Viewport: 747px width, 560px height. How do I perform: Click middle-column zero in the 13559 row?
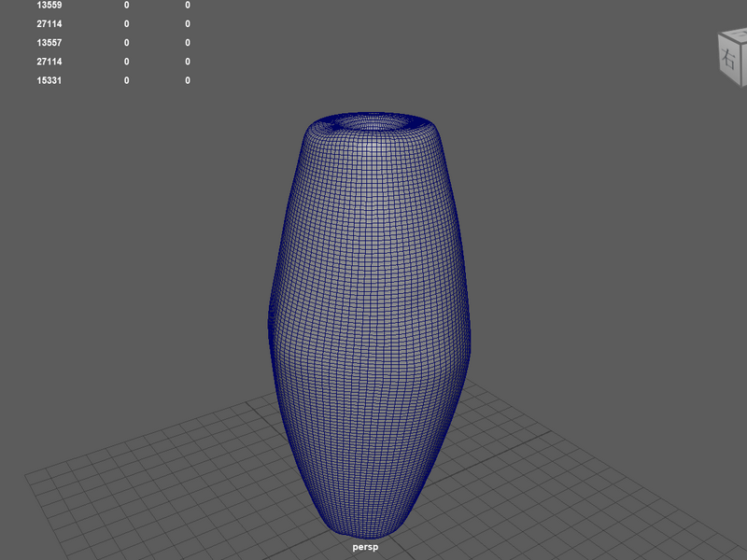coord(127,6)
